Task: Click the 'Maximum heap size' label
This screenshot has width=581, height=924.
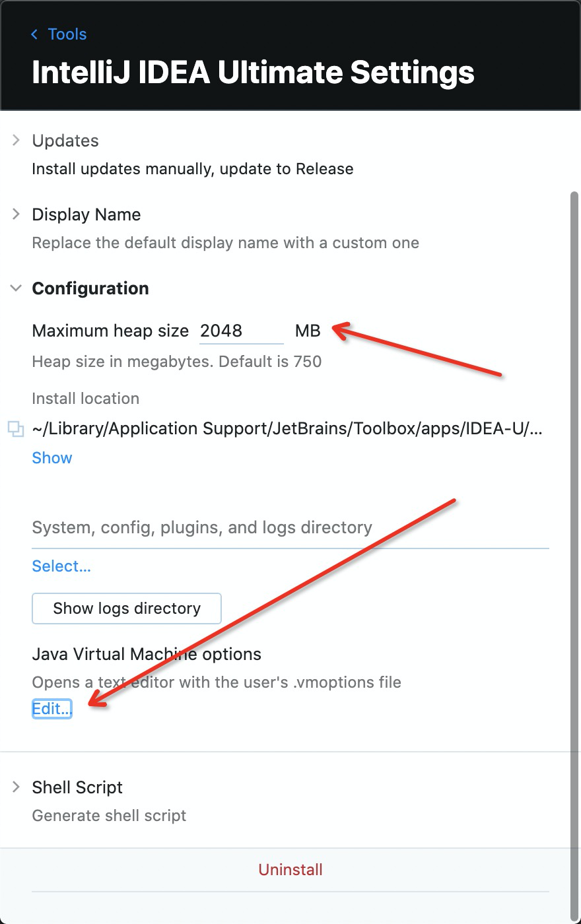Action: [110, 331]
